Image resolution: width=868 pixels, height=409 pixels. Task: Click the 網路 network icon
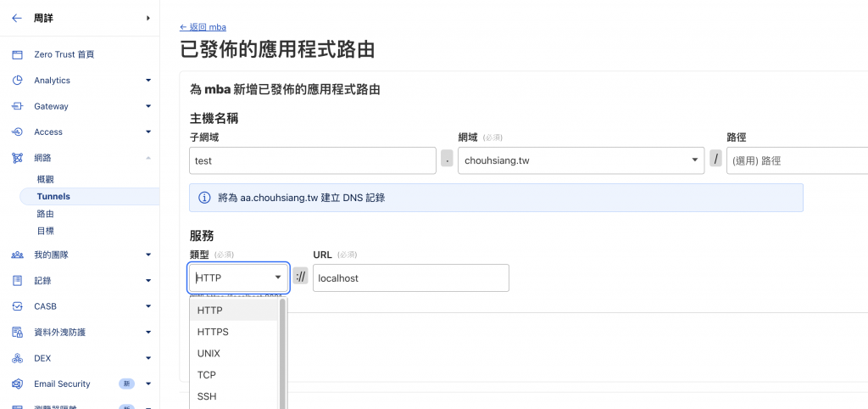[17, 158]
